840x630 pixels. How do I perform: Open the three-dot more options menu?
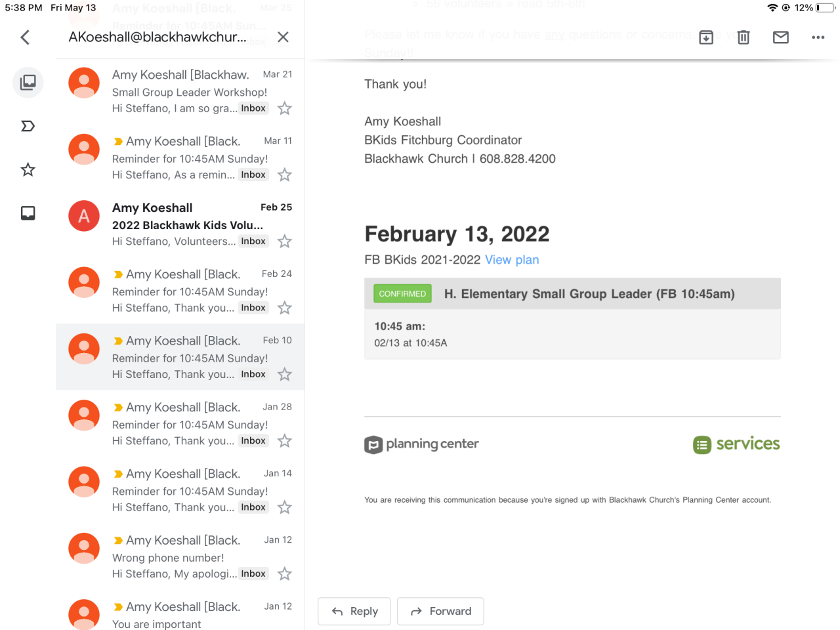tap(818, 37)
